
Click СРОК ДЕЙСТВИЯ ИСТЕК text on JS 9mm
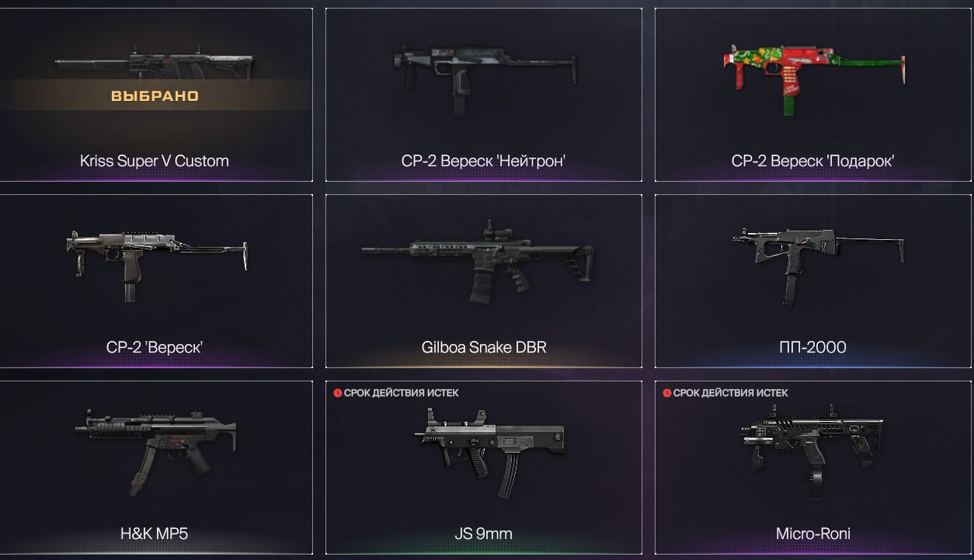pyautogui.click(x=401, y=393)
